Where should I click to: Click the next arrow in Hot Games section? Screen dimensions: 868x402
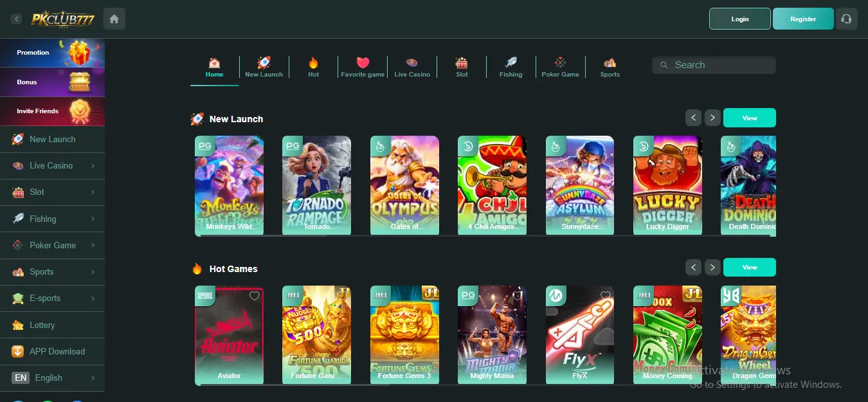pyautogui.click(x=712, y=267)
